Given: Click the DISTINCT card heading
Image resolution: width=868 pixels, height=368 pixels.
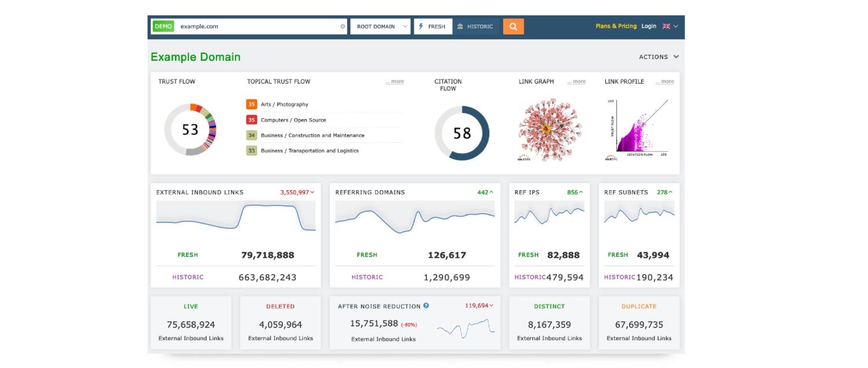Looking at the screenshot, I should tap(549, 306).
